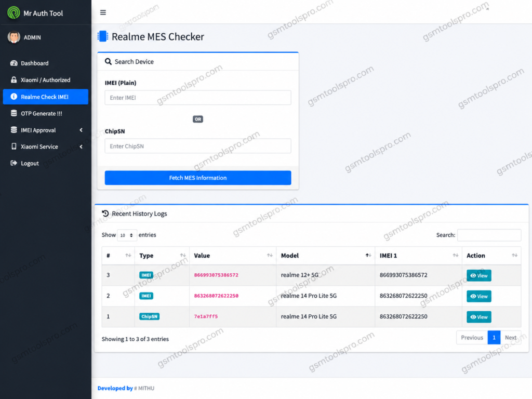Open the ADMIN user avatar

point(14,37)
